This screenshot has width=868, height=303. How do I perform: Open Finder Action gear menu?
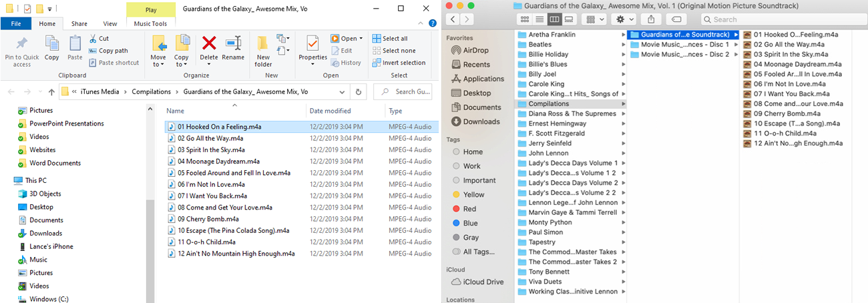(x=624, y=19)
